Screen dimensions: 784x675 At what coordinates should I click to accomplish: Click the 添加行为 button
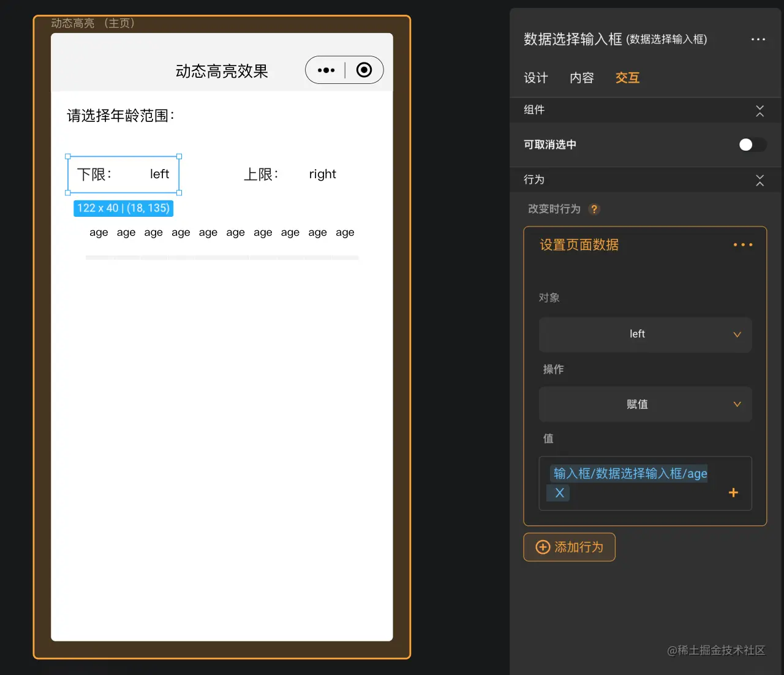coord(569,547)
